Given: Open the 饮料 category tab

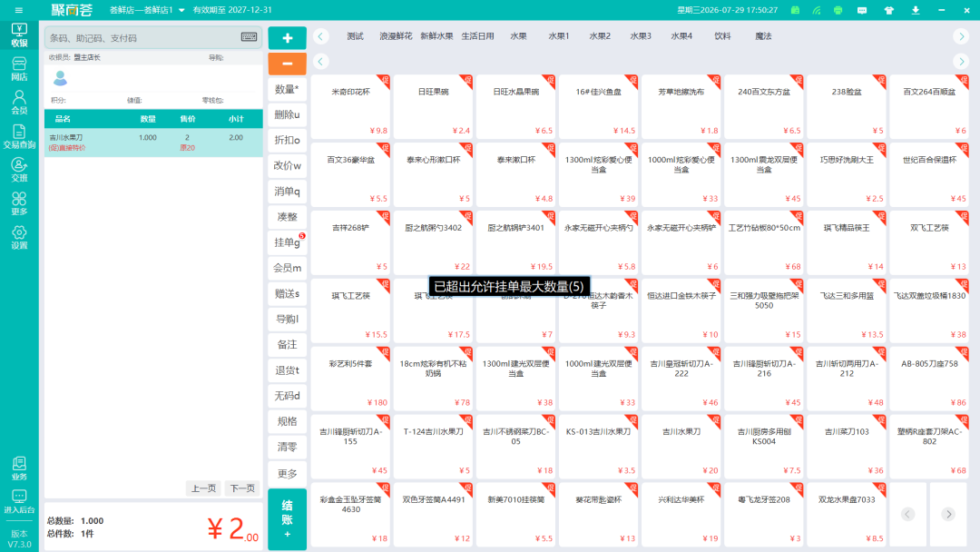Looking at the screenshot, I should point(722,36).
